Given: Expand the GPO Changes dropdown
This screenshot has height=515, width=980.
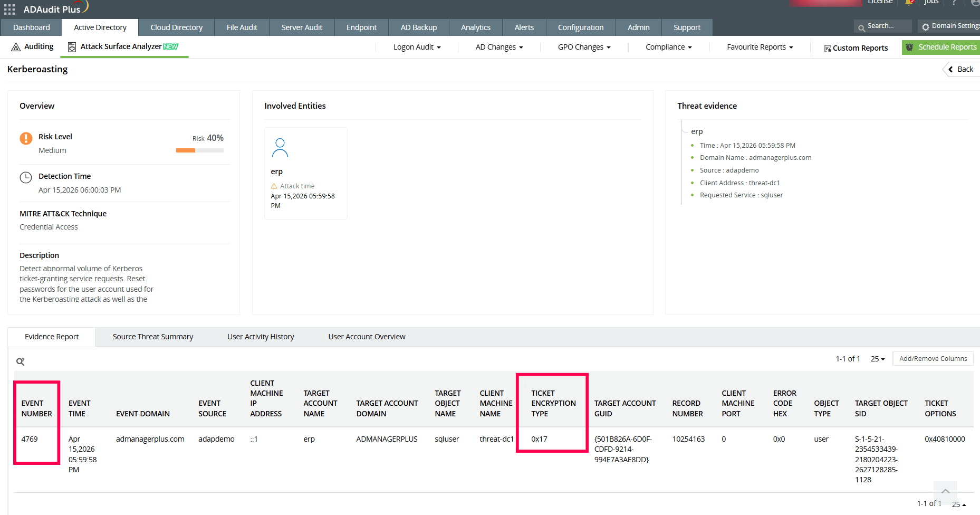Looking at the screenshot, I should (584, 47).
